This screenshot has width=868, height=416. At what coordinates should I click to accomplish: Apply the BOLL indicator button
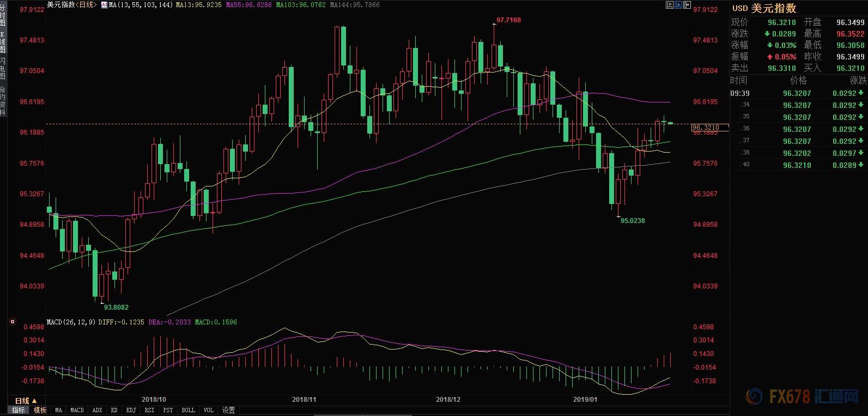188,410
